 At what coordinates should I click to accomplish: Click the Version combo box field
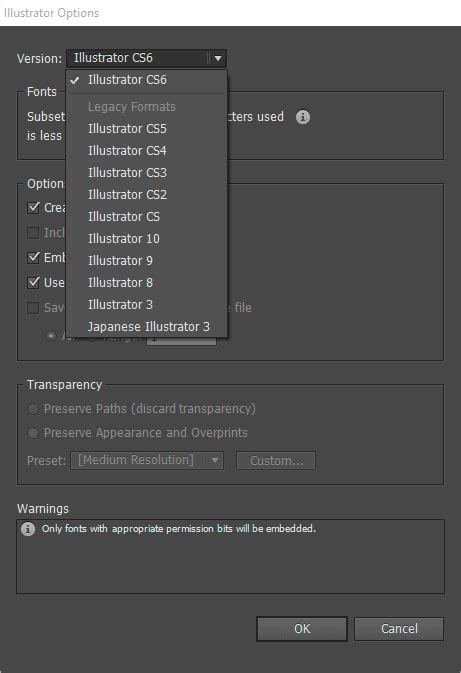coord(146,58)
